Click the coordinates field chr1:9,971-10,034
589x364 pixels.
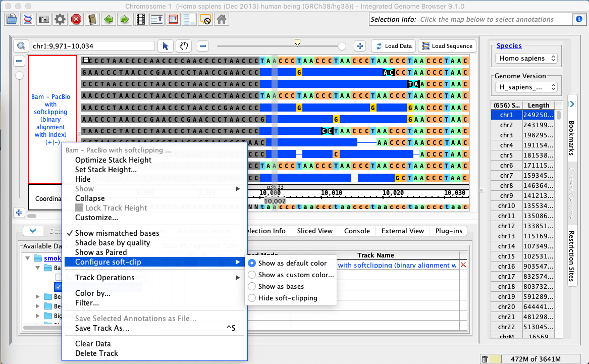(93, 46)
